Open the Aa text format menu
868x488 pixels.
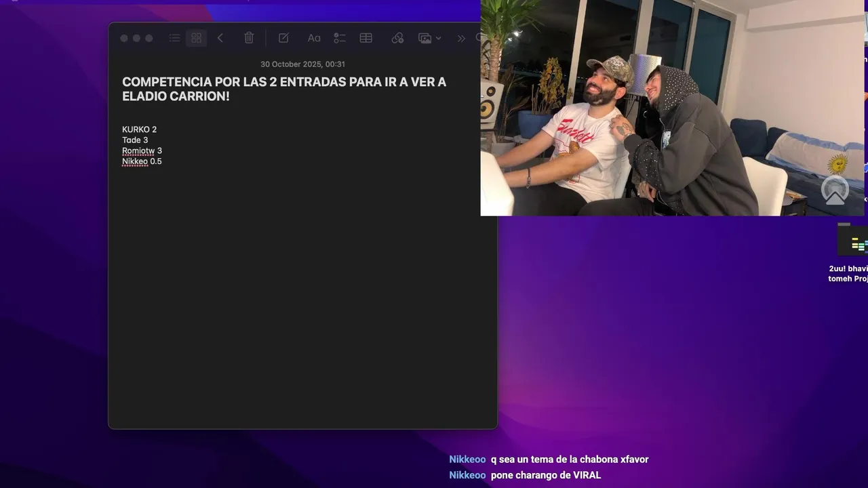point(314,38)
